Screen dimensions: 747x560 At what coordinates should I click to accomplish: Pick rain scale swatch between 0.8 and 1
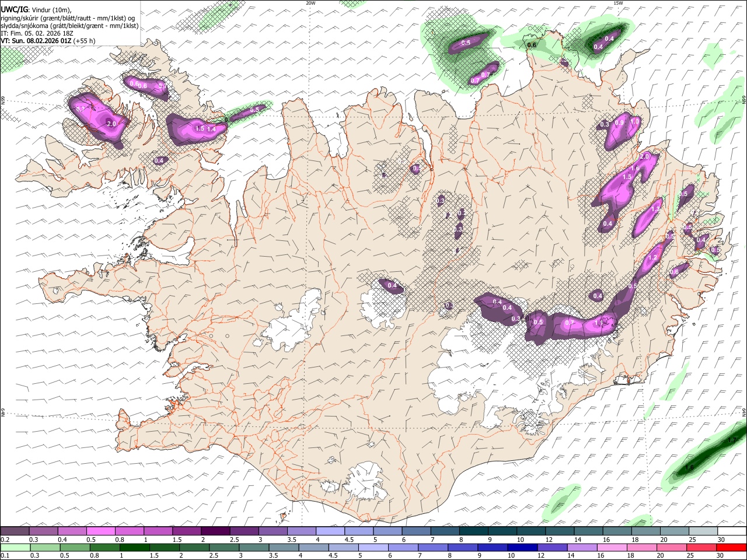[104, 547]
